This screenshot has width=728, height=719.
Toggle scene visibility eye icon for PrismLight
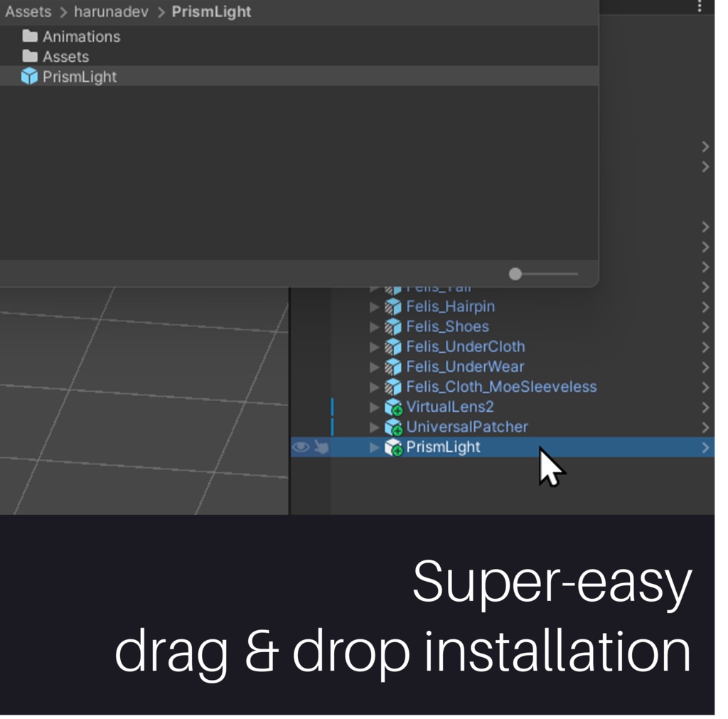(x=299, y=447)
